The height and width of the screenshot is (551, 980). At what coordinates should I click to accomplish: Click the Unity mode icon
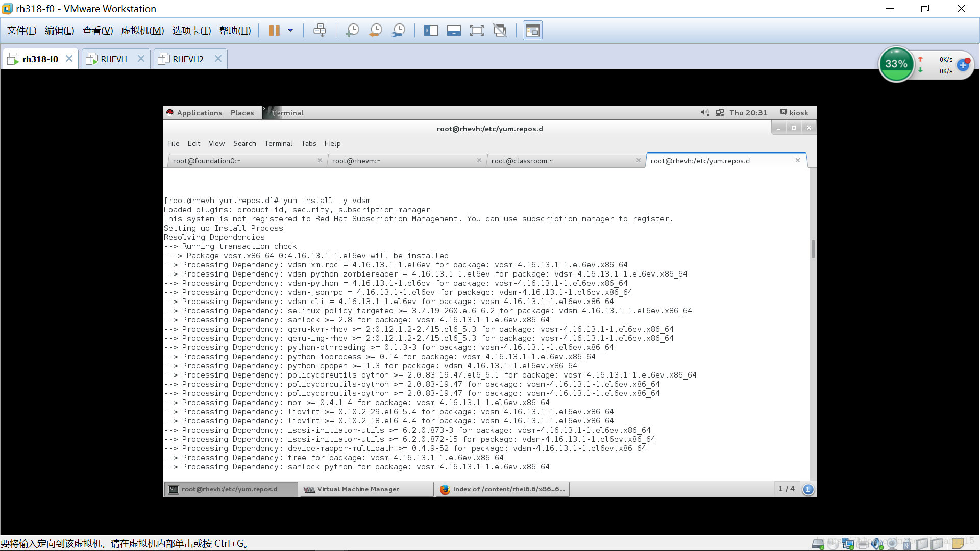(x=500, y=31)
